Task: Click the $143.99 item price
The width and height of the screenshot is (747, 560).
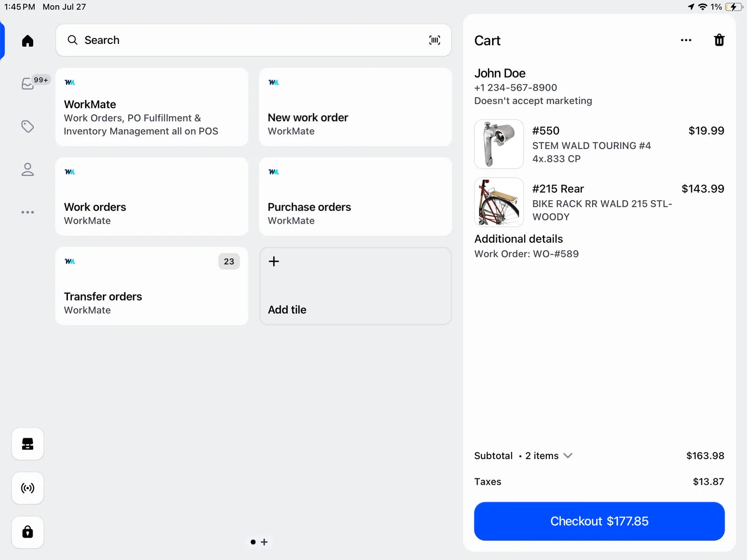Action: pyautogui.click(x=703, y=189)
